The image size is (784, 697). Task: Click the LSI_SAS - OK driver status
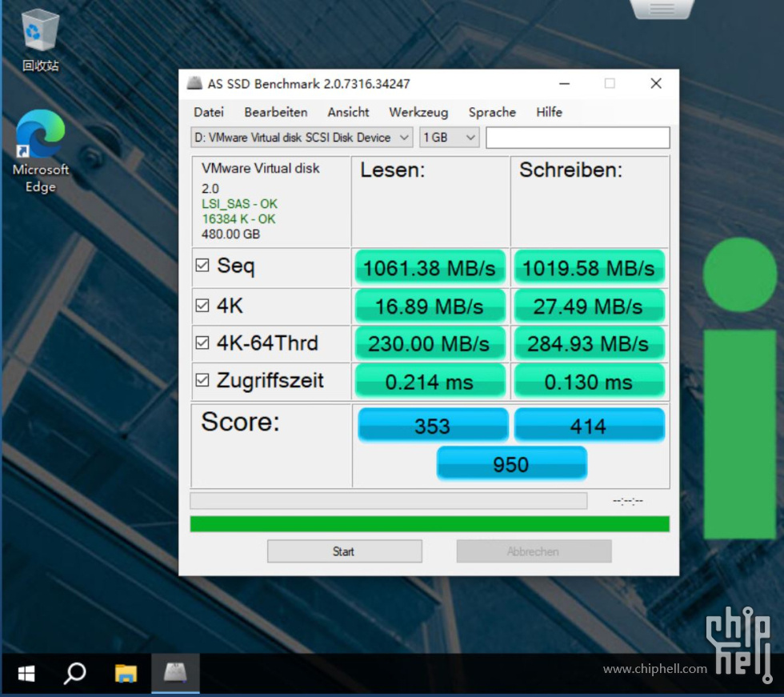pos(239,203)
